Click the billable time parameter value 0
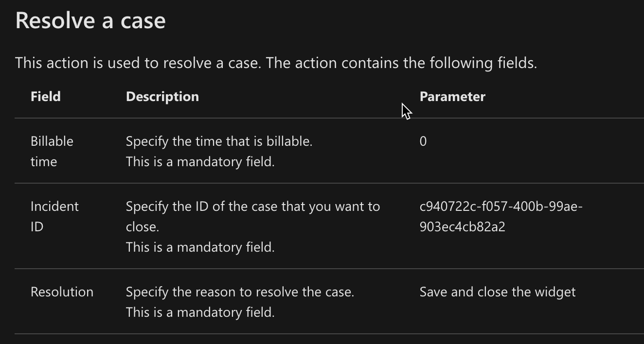The width and height of the screenshot is (644, 344). coord(423,141)
